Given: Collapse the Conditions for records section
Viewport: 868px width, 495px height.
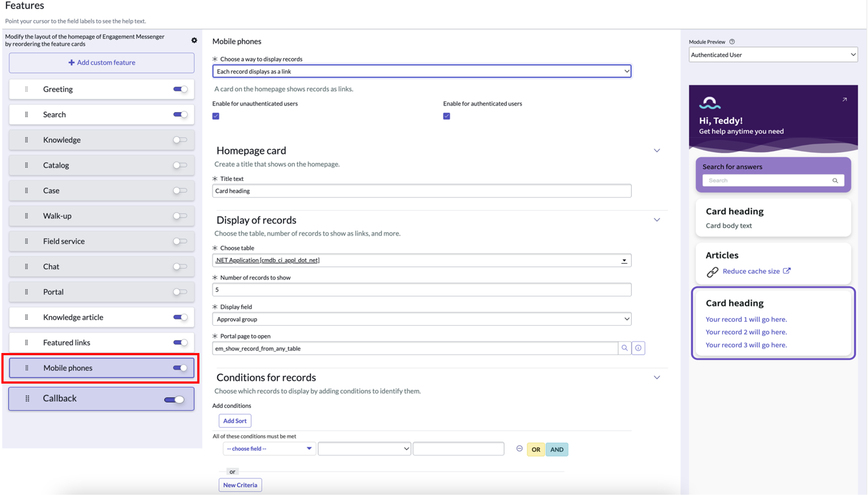Looking at the screenshot, I should (657, 378).
